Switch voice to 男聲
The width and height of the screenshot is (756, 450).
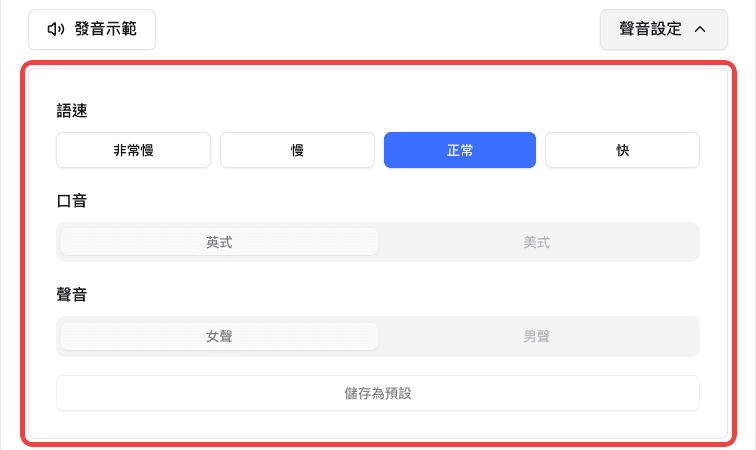pyautogui.click(x=537, y=336)
